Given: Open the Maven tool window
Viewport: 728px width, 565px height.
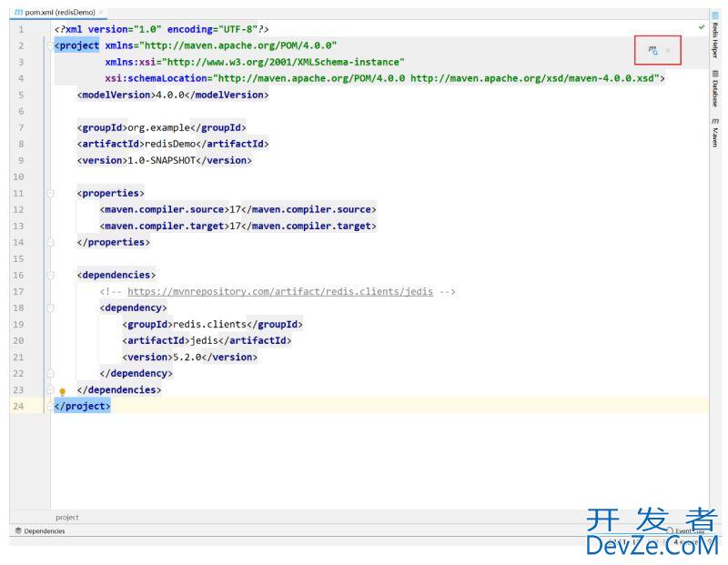Looking at the screenshot, I should pyautogui.click(x=715, y=133).
